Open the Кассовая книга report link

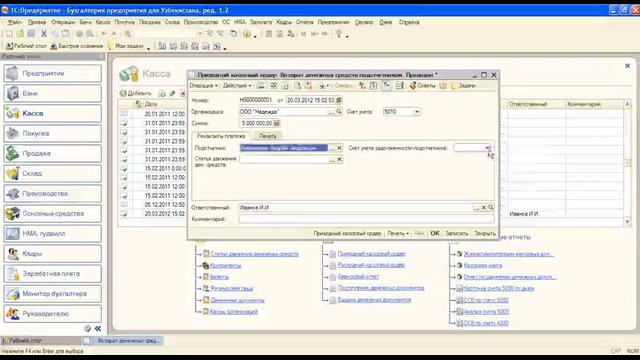(483, 265)
